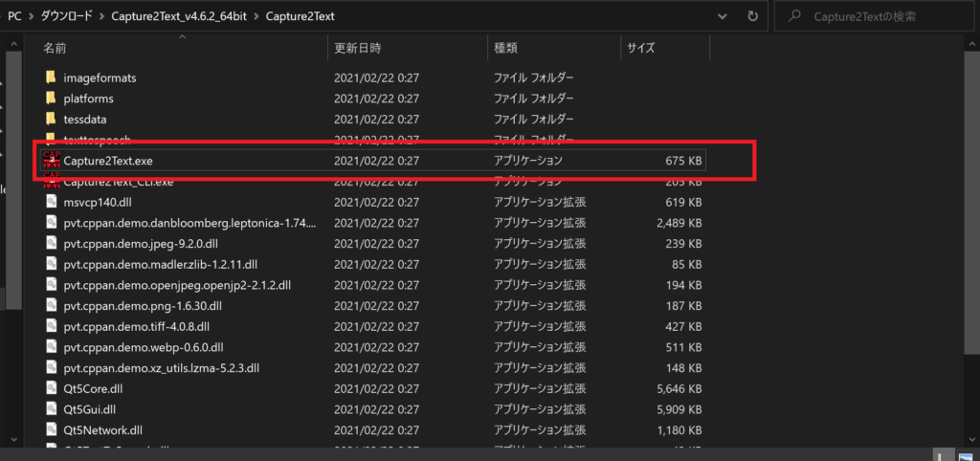Select the imageformats folder name
The width and height of the screenshot is (980, 461).
coord(100,78)
